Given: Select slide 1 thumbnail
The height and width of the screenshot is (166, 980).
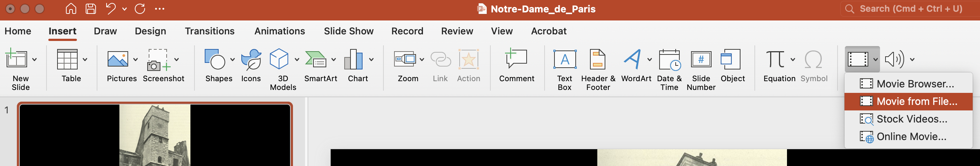Looking at the screenshot, I should click(155, 135).
